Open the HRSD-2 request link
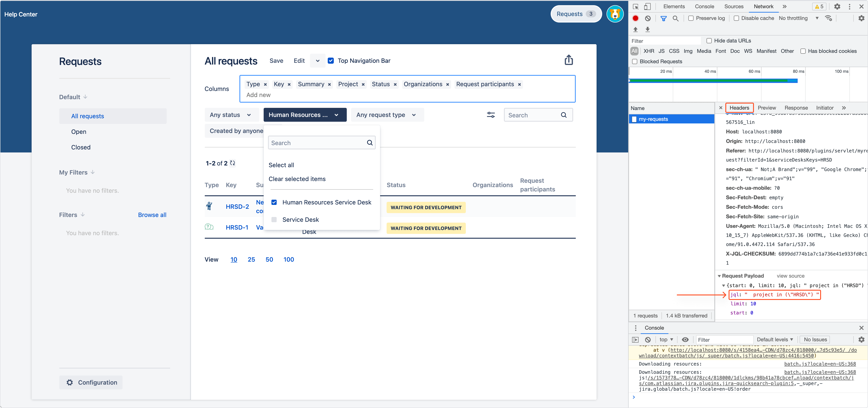 coord(237,207)
